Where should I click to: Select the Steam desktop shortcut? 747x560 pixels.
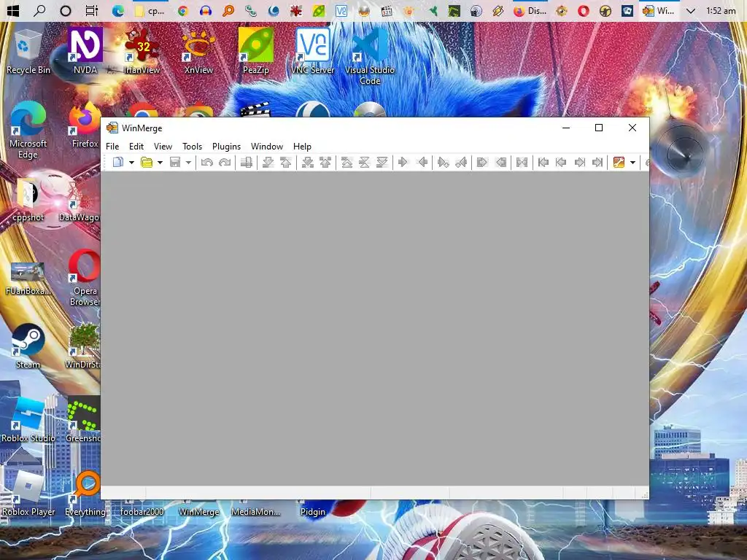(x=28, y=346)
